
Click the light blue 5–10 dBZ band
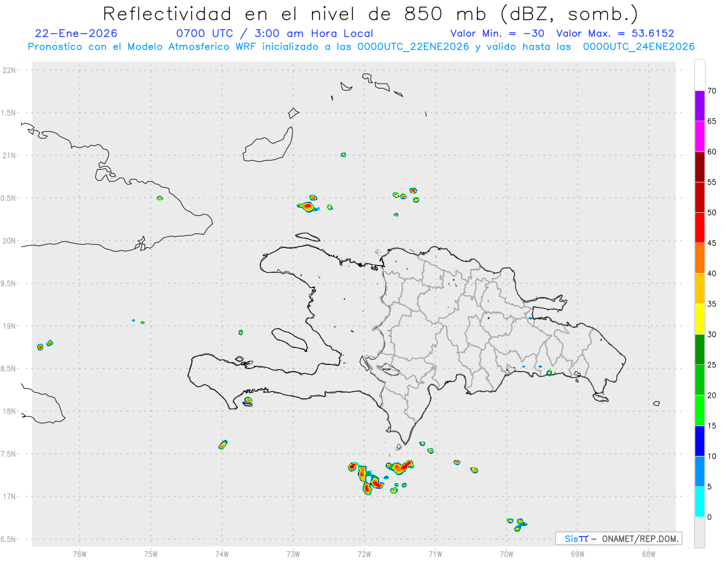pos(699,472)
